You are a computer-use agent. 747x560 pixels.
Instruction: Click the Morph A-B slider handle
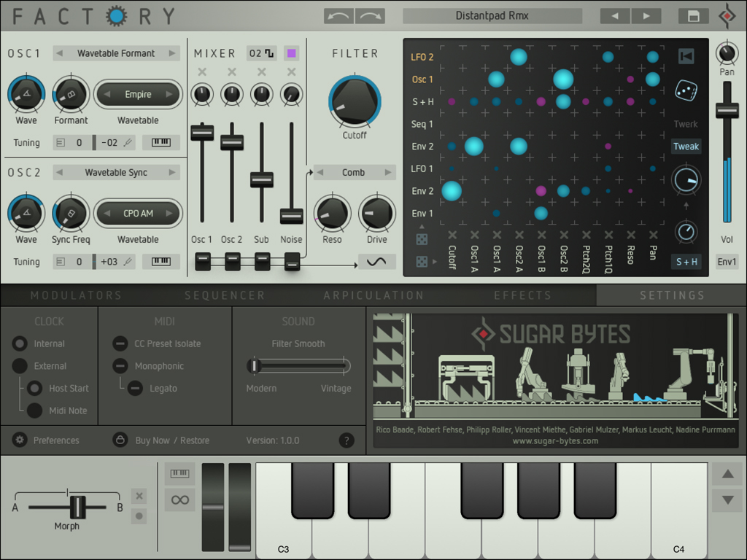coord(77,507)
